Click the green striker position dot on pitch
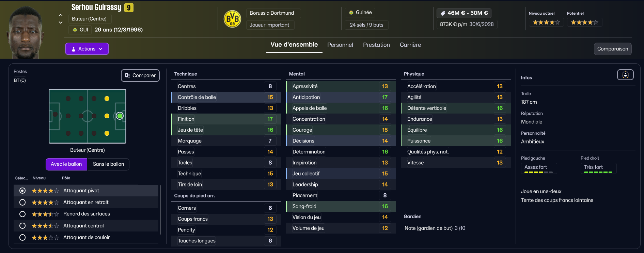The image size is (644, 253). 120,116
